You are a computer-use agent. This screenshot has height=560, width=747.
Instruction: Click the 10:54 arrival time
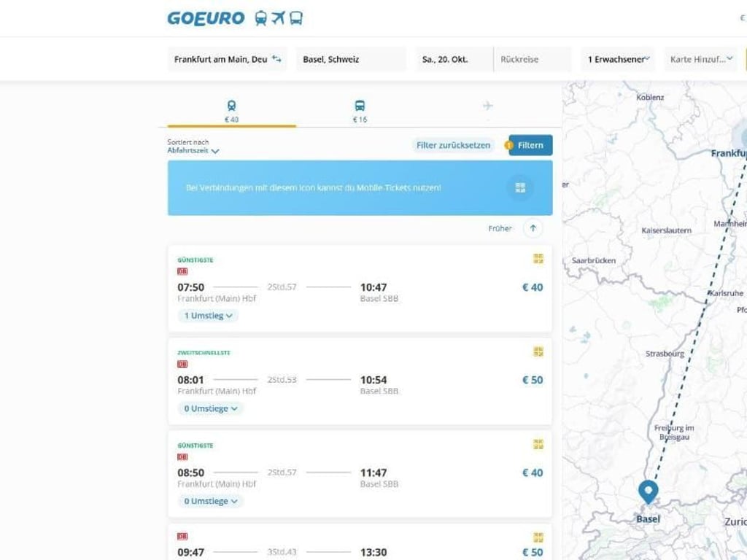pyautogui.click(x=373, y=380)
